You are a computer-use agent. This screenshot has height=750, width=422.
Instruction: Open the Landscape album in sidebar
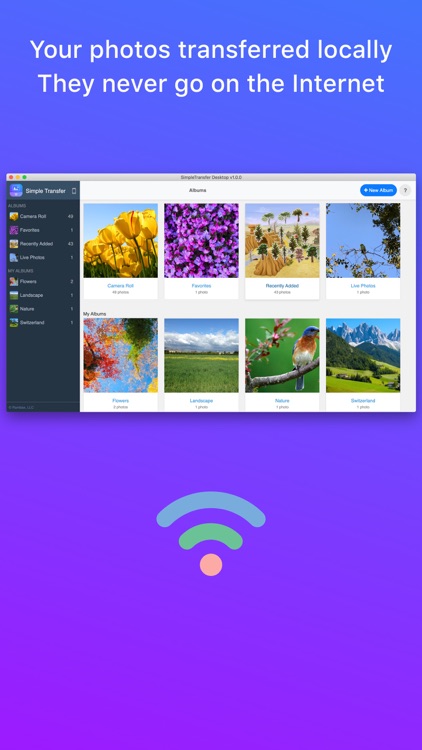pyautogui.click(x=43, y=295)
